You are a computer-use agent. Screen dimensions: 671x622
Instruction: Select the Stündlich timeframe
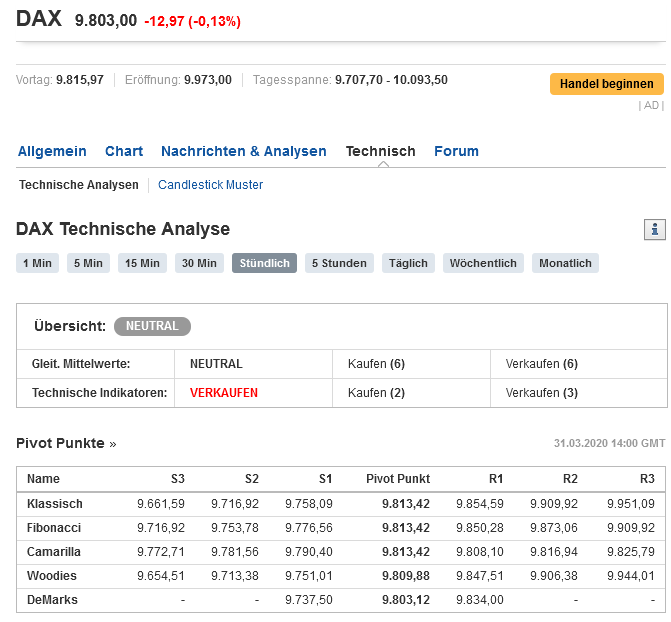[x=264, y=263]
